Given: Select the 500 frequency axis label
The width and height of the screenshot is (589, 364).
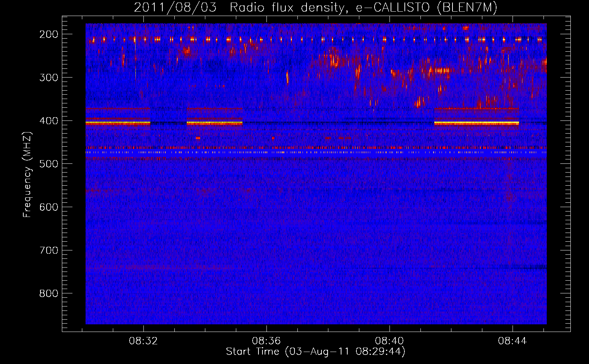Looking at the screenshot, I should click(49, 164).
